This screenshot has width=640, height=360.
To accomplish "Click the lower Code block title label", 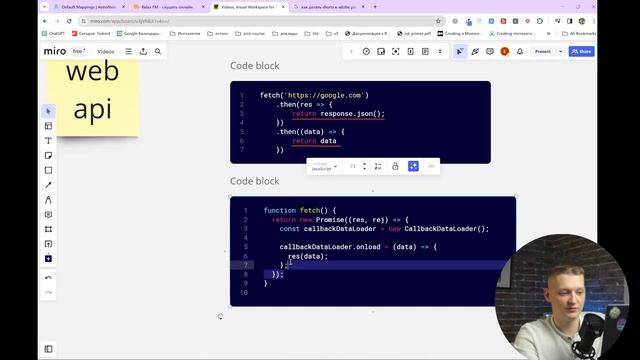I will point(255,181).
